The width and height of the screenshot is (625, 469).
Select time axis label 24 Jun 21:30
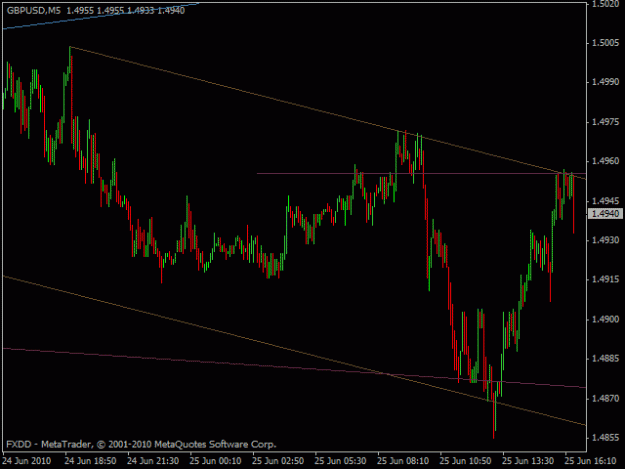(153, 461)
